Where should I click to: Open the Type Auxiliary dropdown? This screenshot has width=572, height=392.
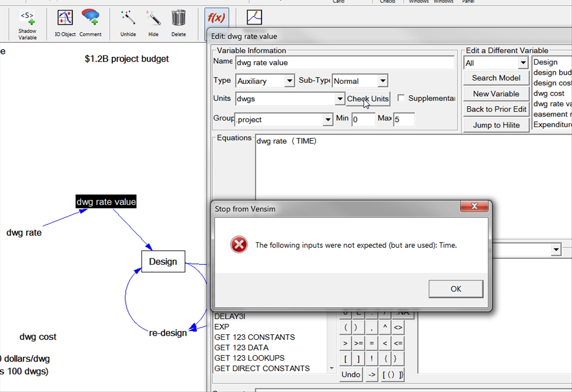point(289,81)
